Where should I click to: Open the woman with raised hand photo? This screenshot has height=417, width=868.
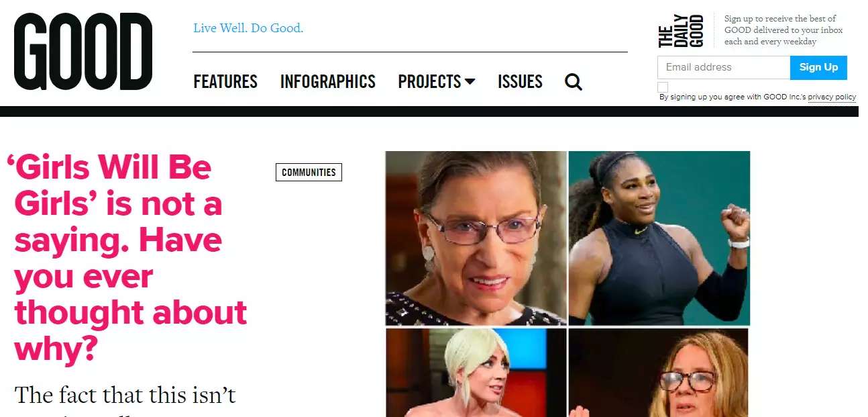pos(659,373)
